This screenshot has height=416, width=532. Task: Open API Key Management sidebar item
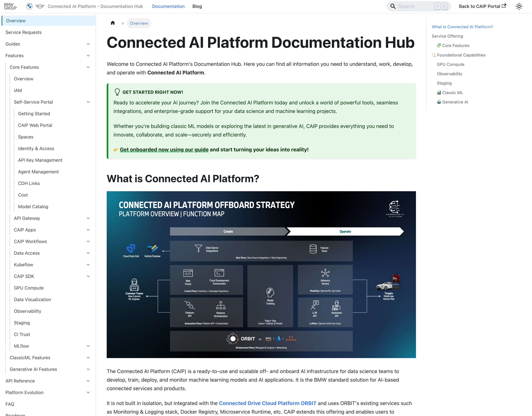(40, 160)
